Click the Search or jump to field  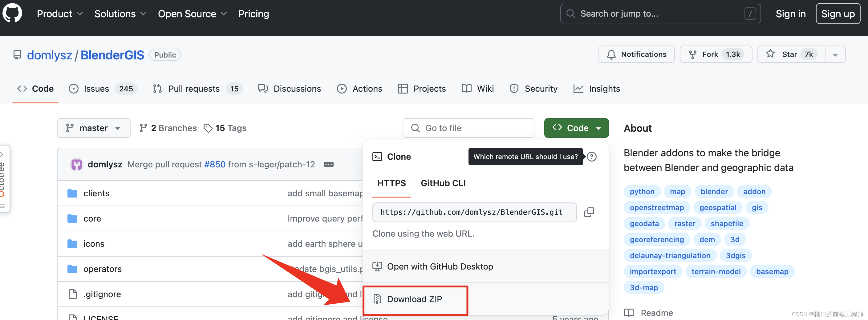click(x=660, y=14)
